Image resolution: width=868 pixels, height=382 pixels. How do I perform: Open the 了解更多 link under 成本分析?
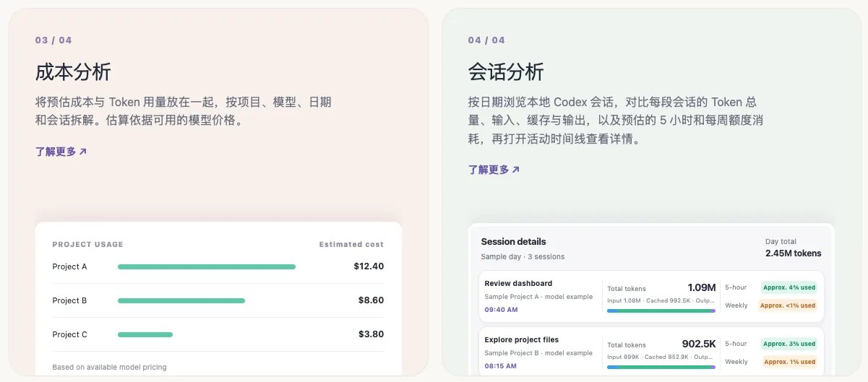pos(61,152)
